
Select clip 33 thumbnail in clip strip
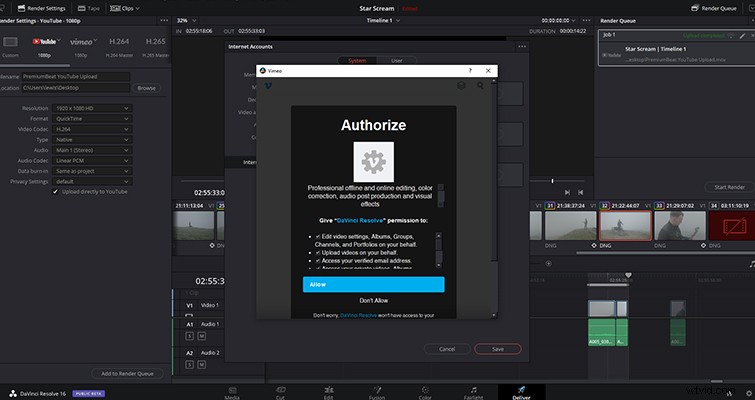click(x=680, y=225)
